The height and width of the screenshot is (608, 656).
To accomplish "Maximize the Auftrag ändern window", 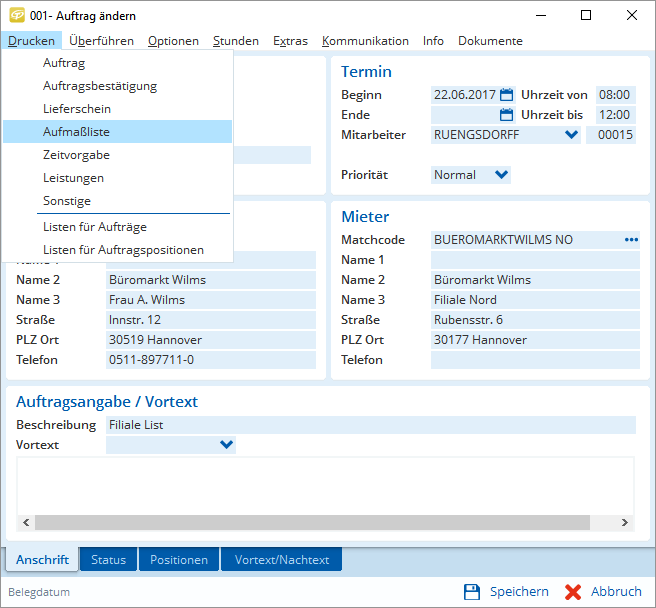I will pos(586,15).
